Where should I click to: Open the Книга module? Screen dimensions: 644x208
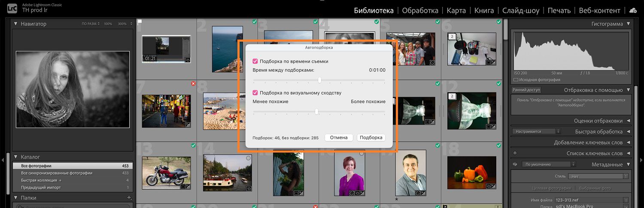click(x=484, y=11)
